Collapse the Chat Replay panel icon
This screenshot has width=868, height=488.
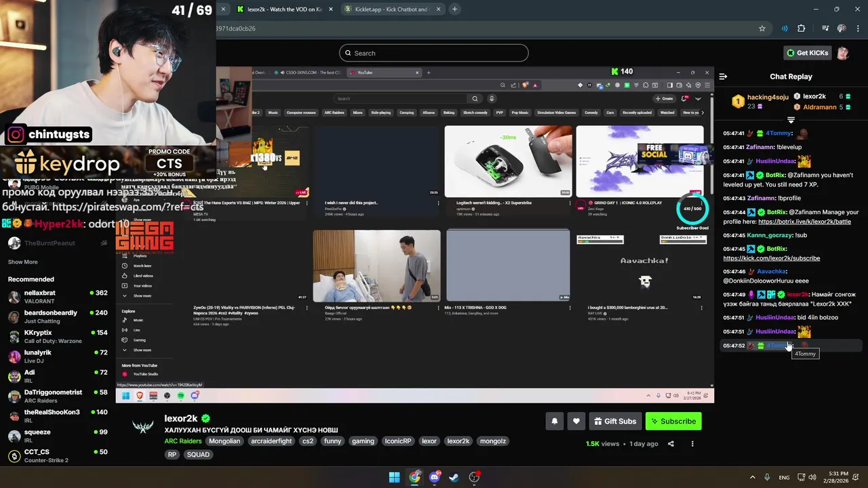723,77
